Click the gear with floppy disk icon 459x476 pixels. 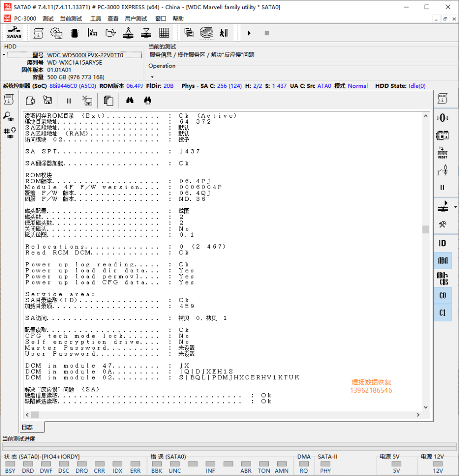(56, 33)
